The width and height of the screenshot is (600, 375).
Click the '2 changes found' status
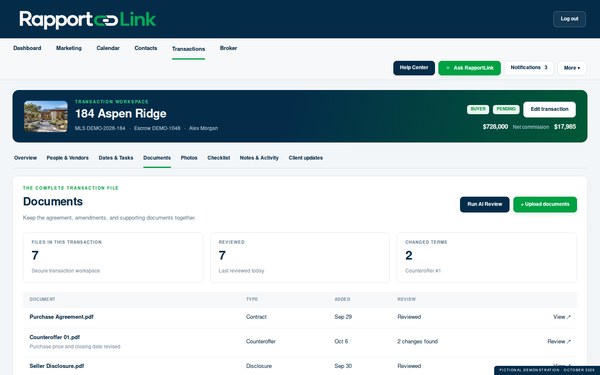click(417, 342)
